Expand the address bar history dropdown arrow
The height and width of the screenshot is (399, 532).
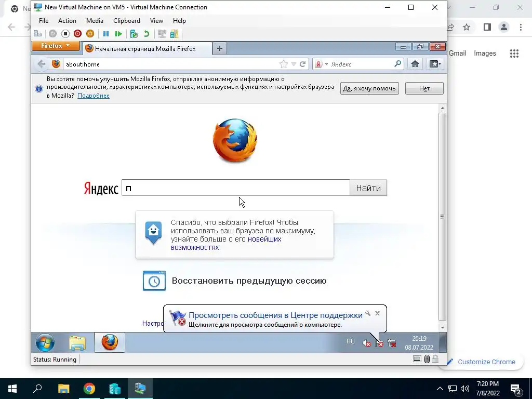click(294, 64)
